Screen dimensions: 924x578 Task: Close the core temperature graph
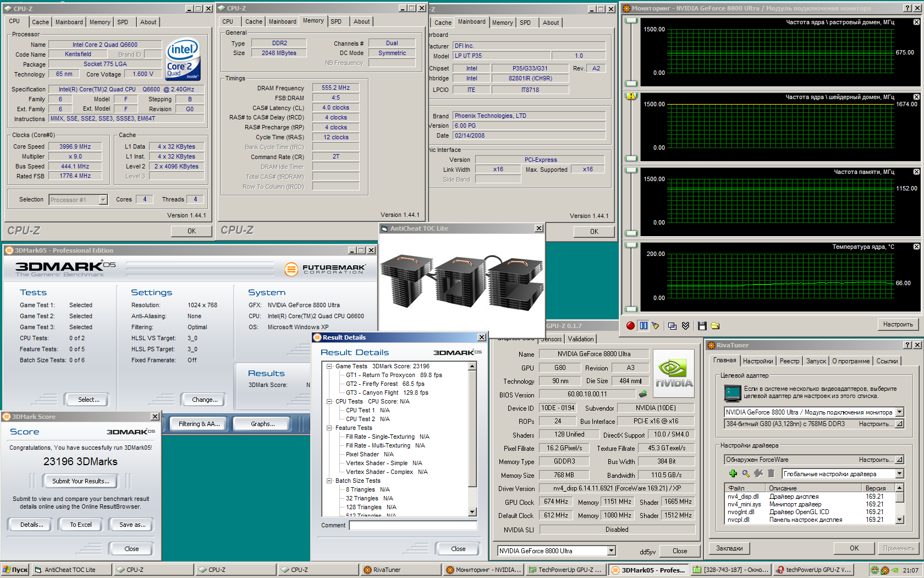(916, 247)
